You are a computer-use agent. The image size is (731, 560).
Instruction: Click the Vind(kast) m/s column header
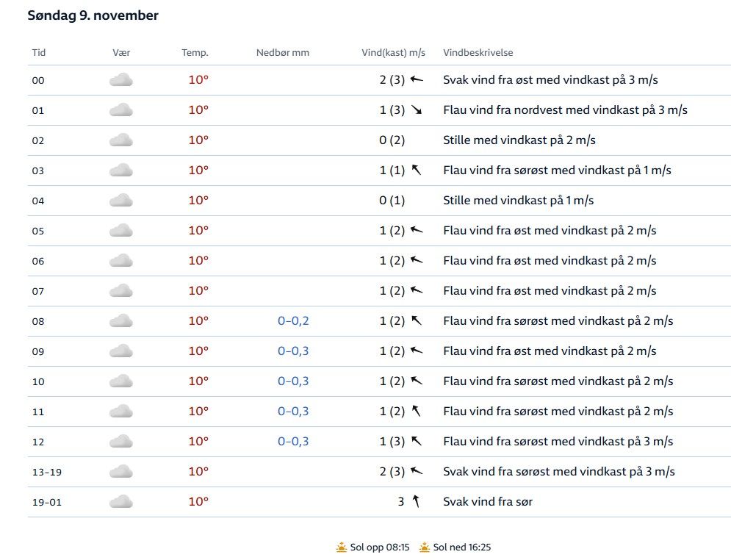click(x=394, y=53)
